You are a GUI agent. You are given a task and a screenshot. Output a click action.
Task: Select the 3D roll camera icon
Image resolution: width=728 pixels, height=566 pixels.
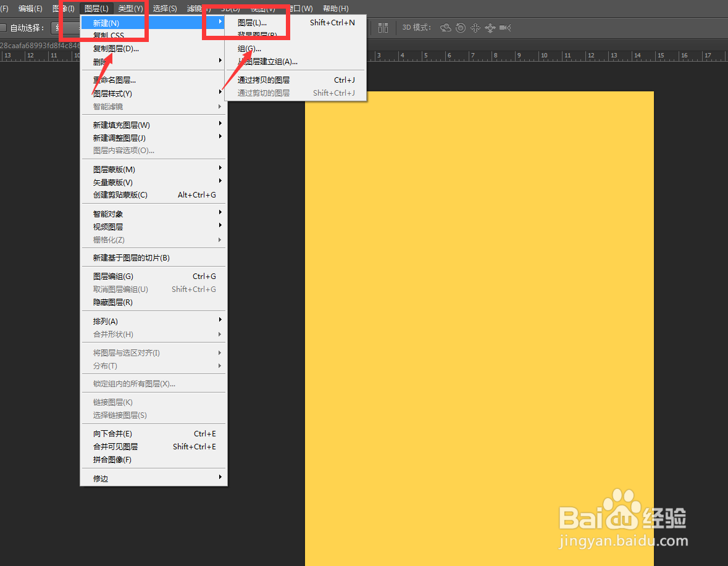(461, 28)
